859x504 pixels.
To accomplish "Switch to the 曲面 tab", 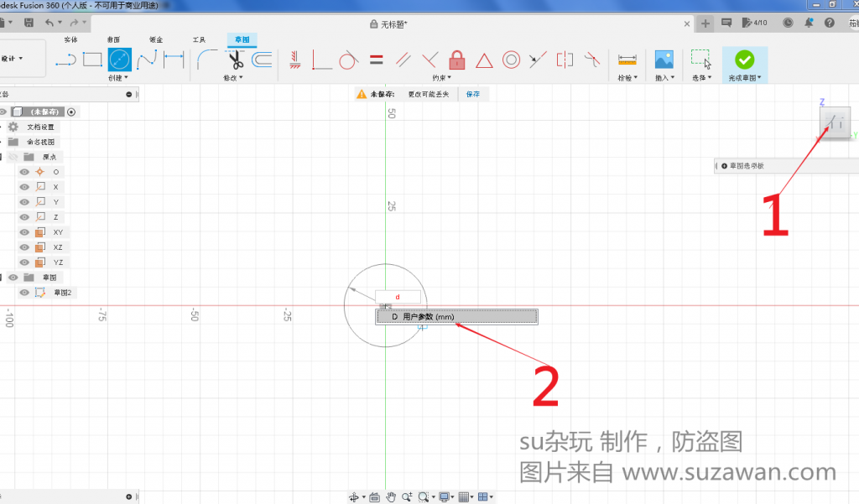I will (113, 39).
